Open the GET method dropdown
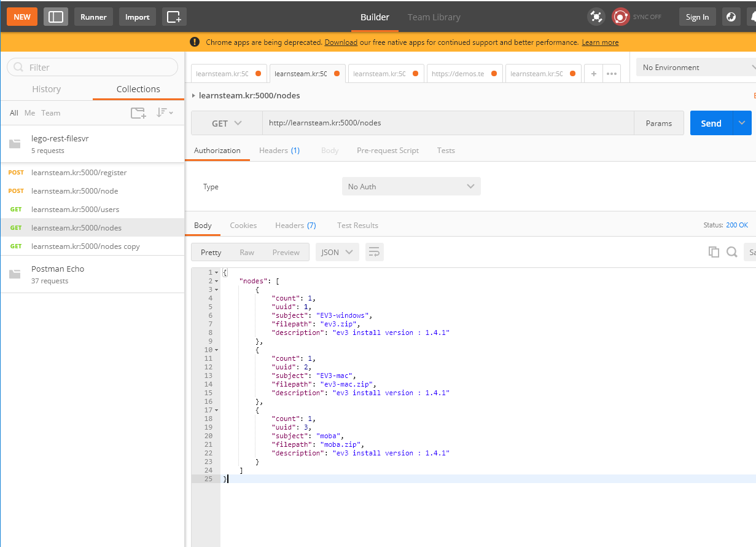This screenshot has width=756, height=547. (x=227, y=124)
